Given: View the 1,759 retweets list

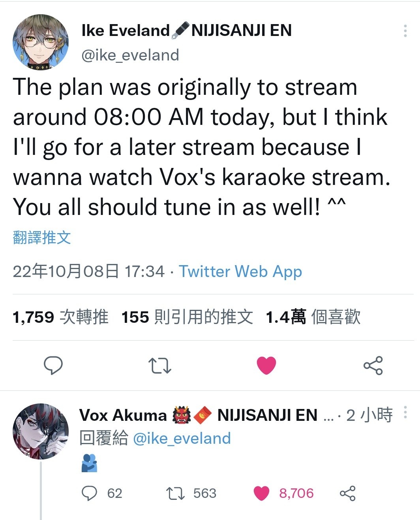Looking at the screenshot, I should point(60,317).
